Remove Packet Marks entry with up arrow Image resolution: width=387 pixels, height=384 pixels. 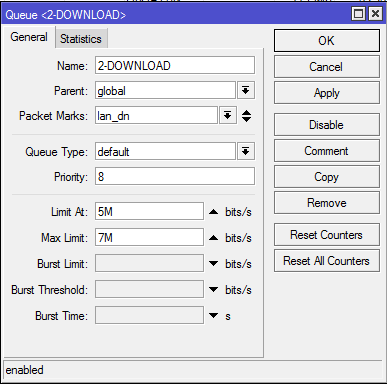[247, 112]
